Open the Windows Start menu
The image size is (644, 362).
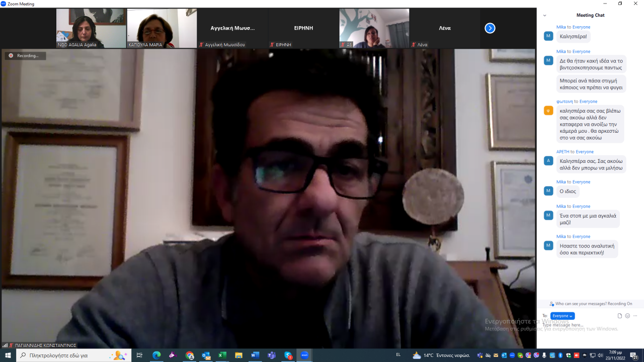pos(8,355)
